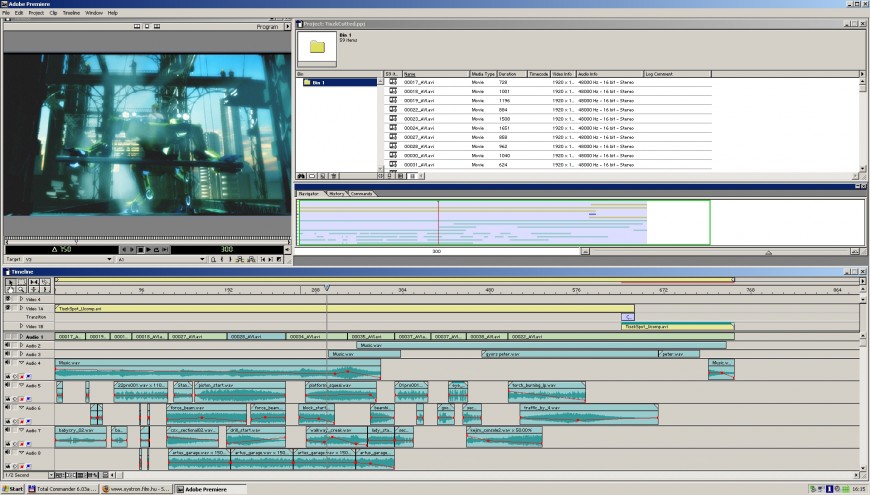Collapse the Audio 5 track triangle

(20, 385)
